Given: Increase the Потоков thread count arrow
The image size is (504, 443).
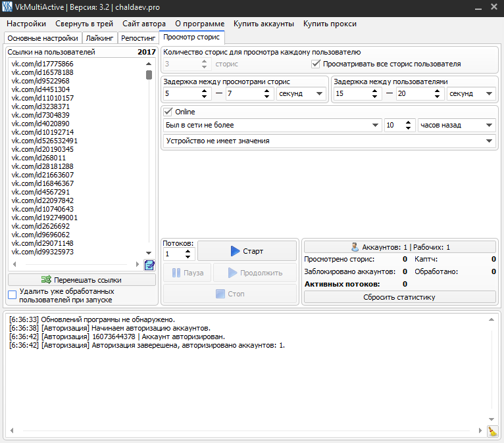Looking at the screenshot, I should pyautogui.click(x=189, y=250).
